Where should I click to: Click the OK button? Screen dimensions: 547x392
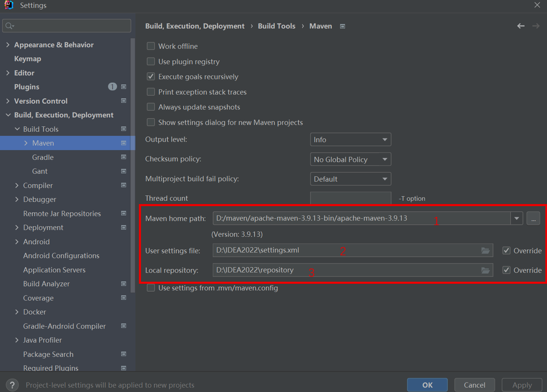[428, 385]
